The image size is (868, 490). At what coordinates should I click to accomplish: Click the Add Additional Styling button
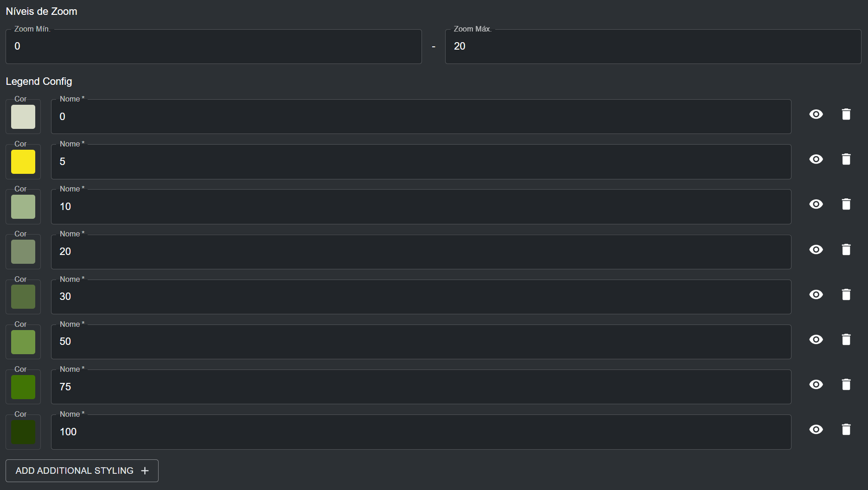(x=82, y=471)
